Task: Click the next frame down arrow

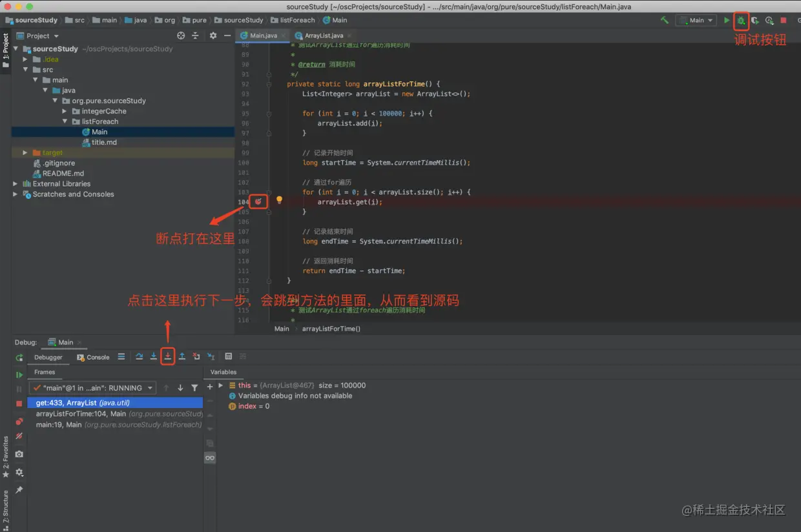Action: click(180, 388)
